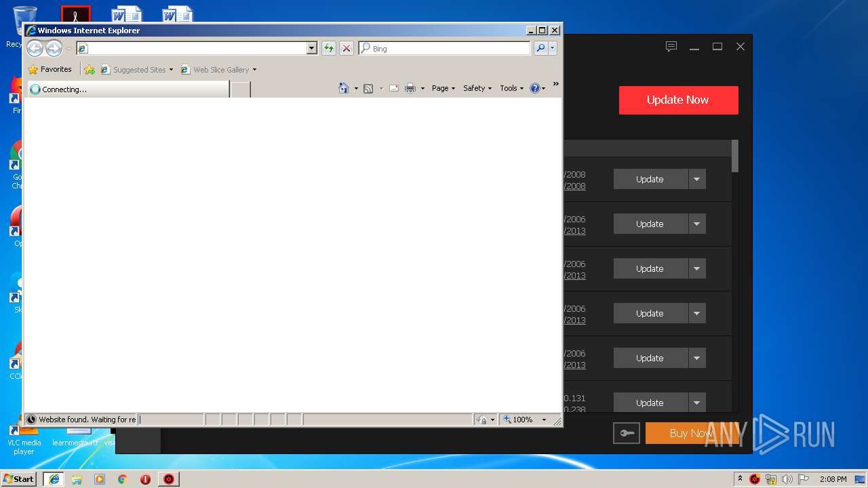Click the first Update button in driver list
The image size is (868, 488).
click(650, 179)
